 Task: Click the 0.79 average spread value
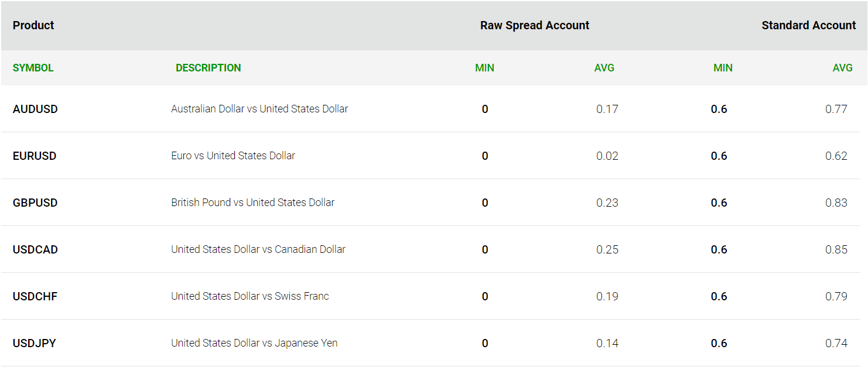(x=836, y=296)
